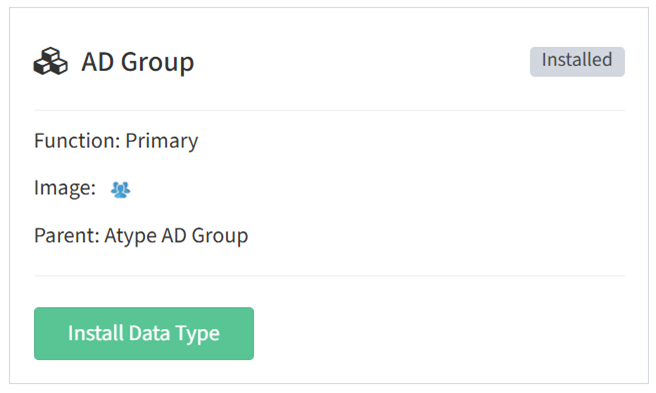The height and width of the screenshot is (393, 656).
Task: Click empty card area right of Install button
Action: [439, 334]
